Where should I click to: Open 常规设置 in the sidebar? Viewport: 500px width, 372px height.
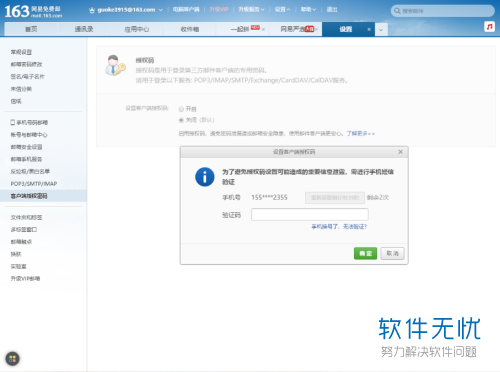pos(21,52)
